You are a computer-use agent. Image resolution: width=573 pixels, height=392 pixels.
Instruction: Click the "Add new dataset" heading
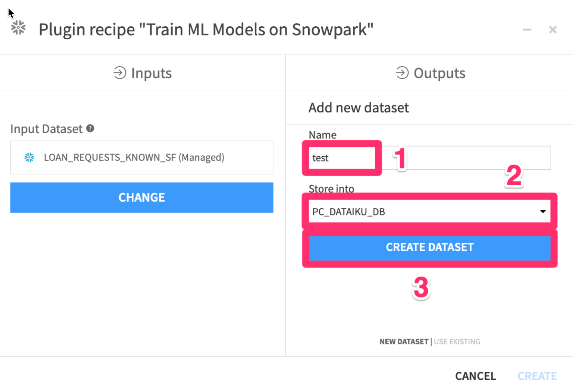[x=358, y=108]
